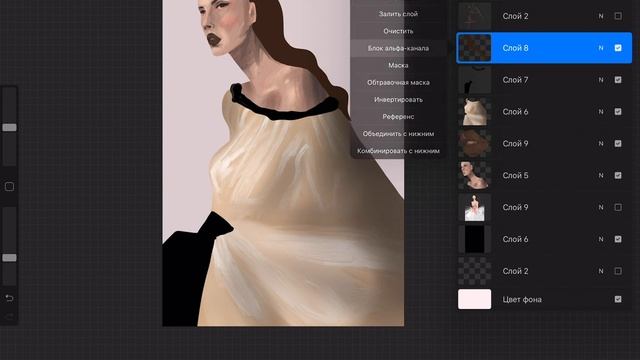Click the brush size slider handle in sidebar
Screen dimensions: 640x360
click(9, 128)
